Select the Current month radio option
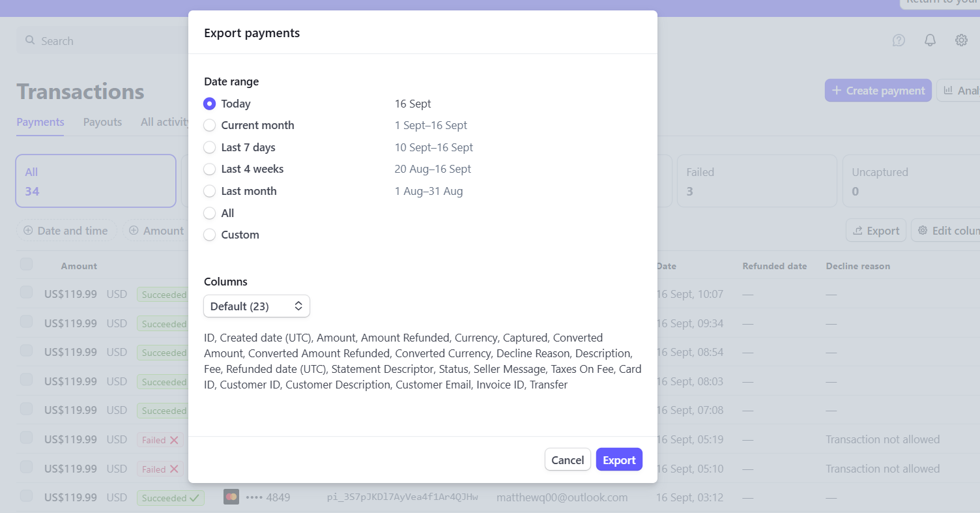The image size is (980, 513). (x=210, y=125)
